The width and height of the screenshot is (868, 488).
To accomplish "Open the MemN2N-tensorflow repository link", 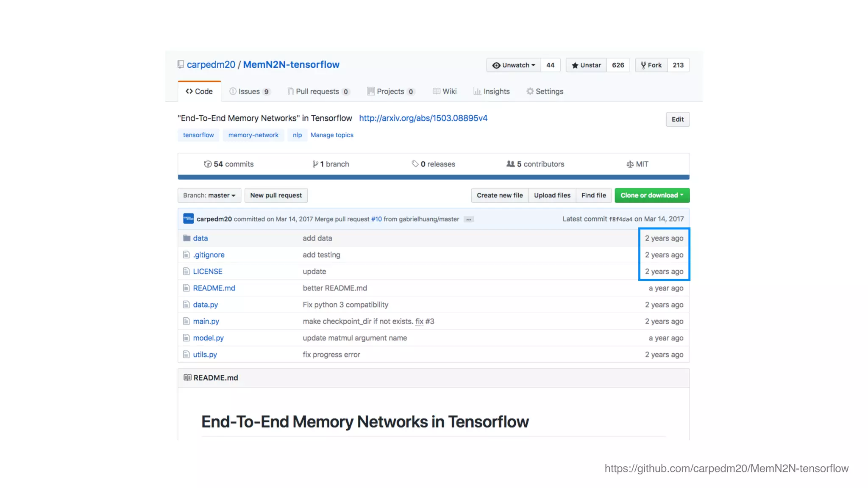I will click(291, 64).
